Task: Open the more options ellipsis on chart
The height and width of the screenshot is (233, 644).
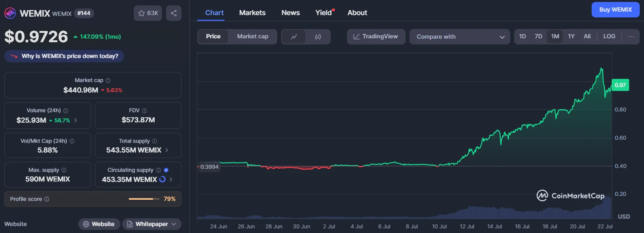Action: coord(631,36)
